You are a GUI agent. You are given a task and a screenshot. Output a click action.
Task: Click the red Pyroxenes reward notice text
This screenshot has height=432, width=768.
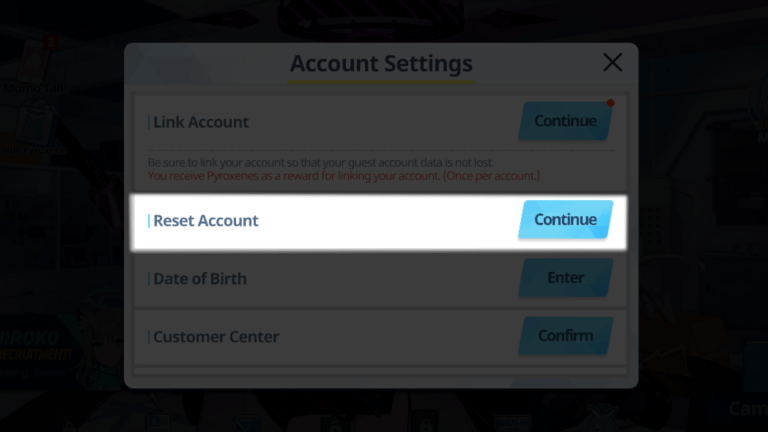point(343,176)
